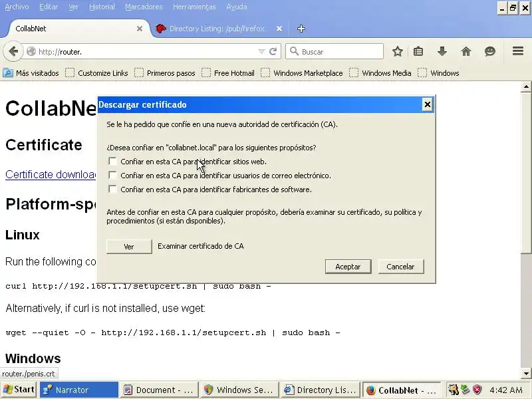Click the Certificate download link
The width and height of the screenshot is (532, 399).
coord(51,174)
